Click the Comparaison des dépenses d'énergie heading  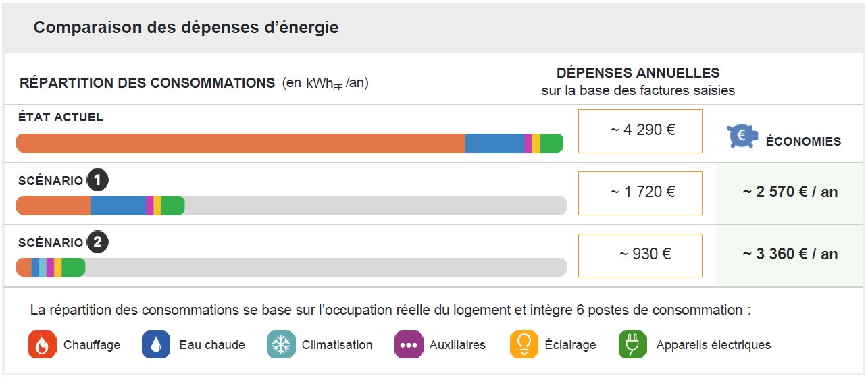tap(186, 28)
